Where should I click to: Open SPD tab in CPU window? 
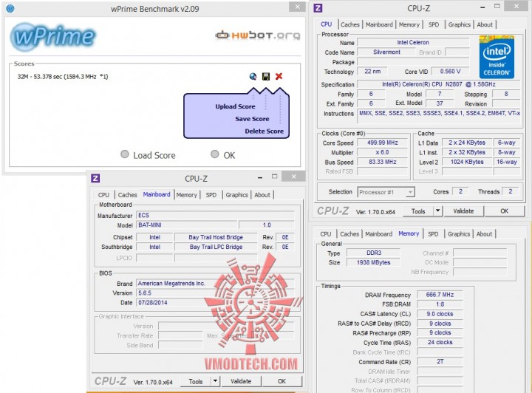[x=433, y=24]
